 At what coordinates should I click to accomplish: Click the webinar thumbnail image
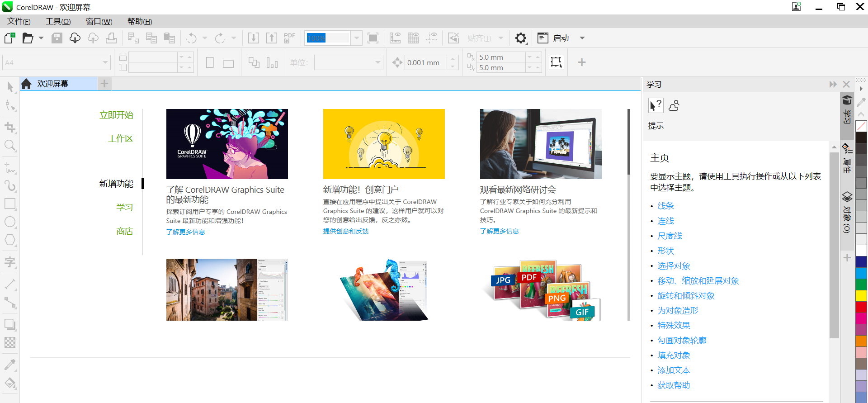(541, 144)
